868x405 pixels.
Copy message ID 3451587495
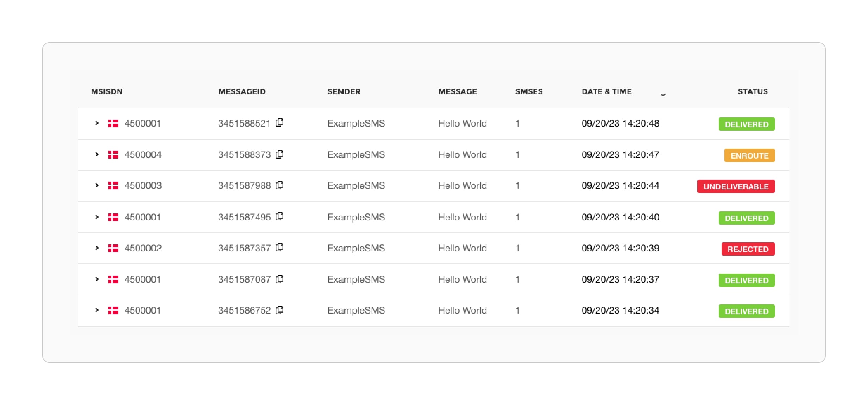tap(279, 217)
